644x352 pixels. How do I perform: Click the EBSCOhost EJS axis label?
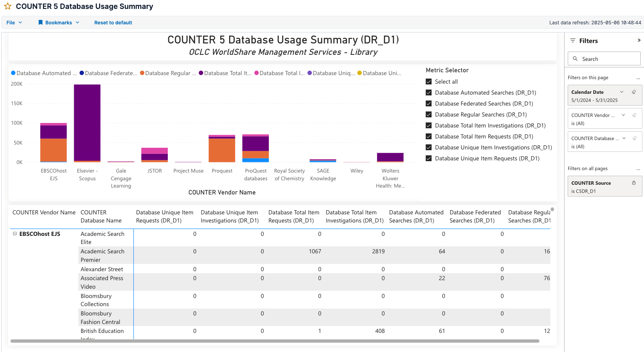pyautogui.click(x=54, y=175)
